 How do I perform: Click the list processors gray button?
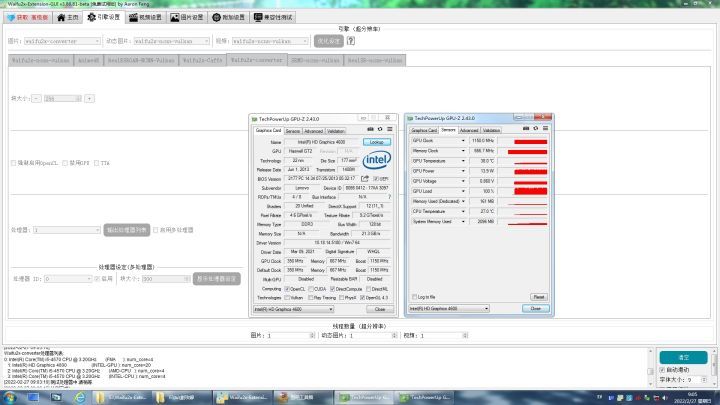click(127, 230)
